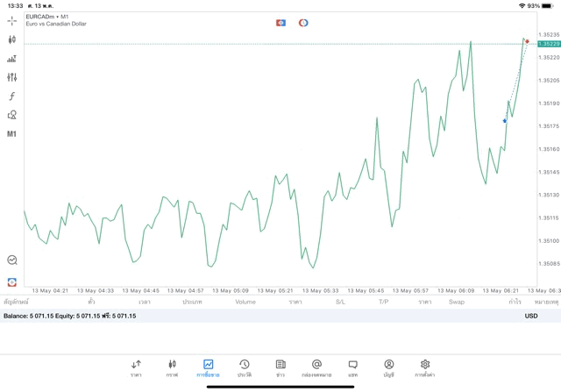561x392 pixels.
Task: Switch to the ประวัติ (History) tab
Action: point(244,368)
